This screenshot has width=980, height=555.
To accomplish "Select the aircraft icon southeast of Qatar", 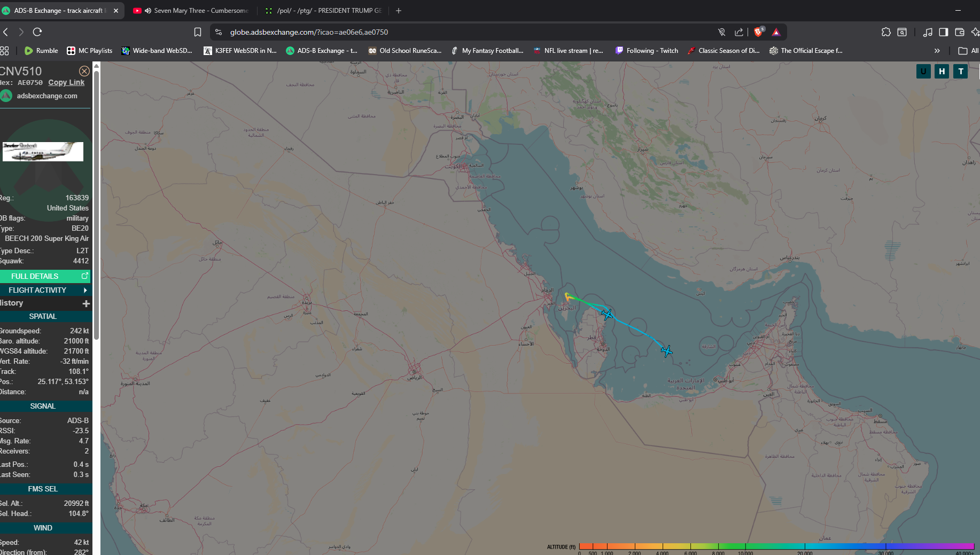I will [x=666, y=351].
